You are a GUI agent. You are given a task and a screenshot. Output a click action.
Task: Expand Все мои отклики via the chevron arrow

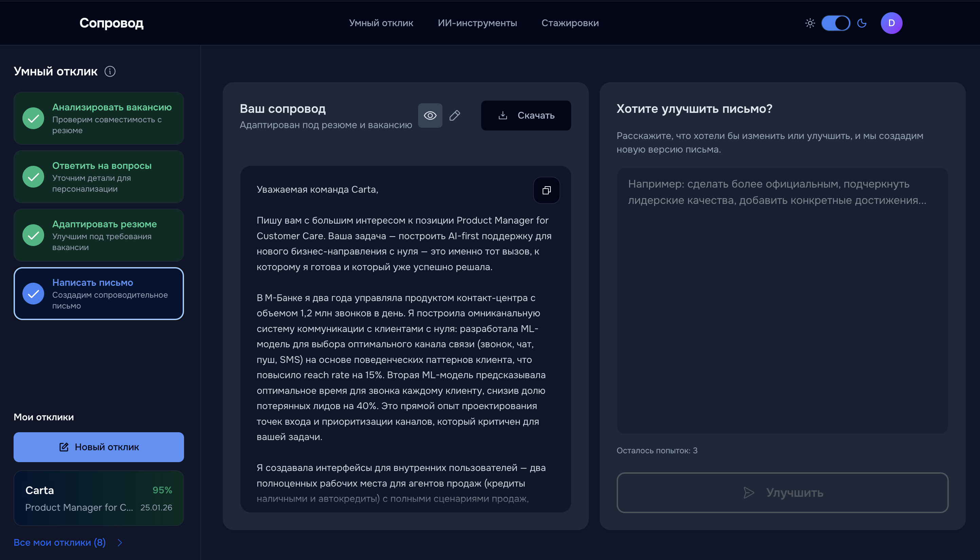coord(119,543)
